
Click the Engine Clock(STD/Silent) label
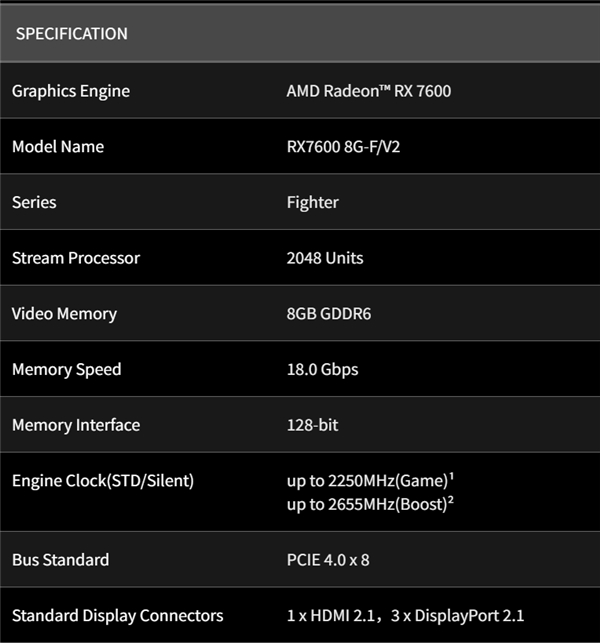click(x=103, y=481)
